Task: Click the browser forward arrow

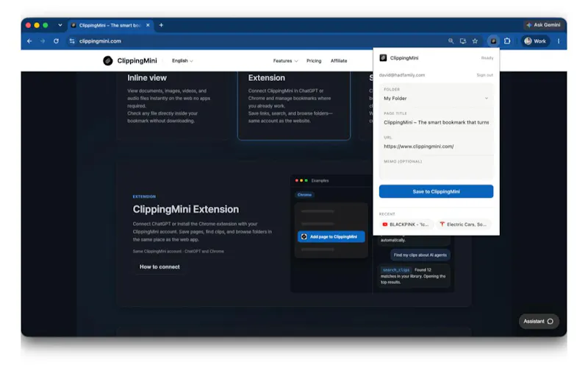Action: (x=43, y=41)
